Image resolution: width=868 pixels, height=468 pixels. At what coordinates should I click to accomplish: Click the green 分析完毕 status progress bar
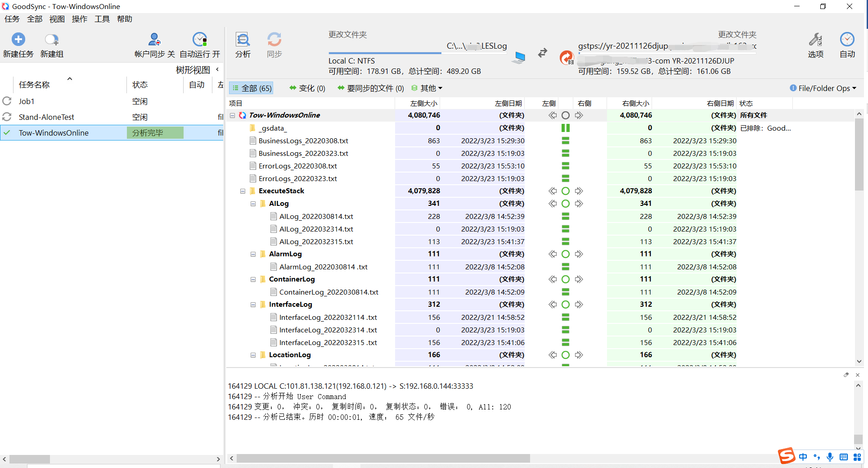point(155,133)
